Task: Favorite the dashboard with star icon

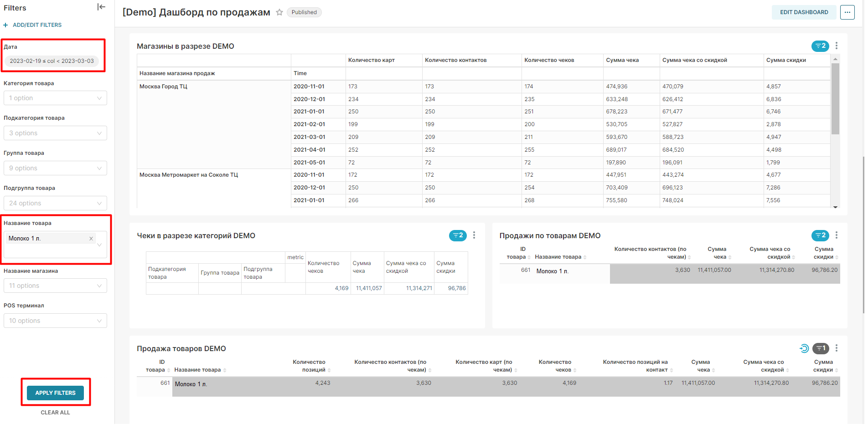Action: pyautogui.click(x=279, y=12)
